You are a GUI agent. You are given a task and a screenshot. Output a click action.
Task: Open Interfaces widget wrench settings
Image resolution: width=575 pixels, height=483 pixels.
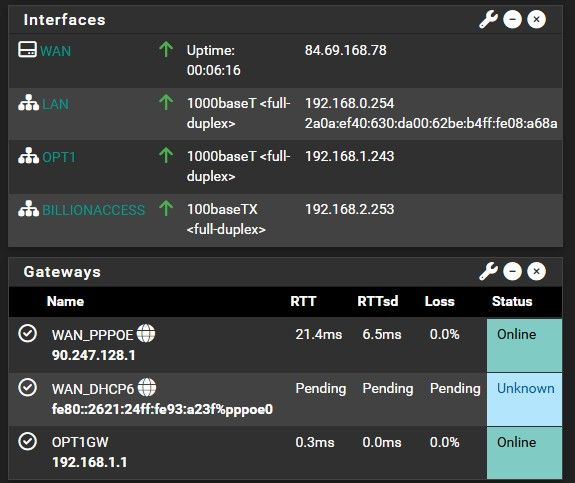point(488,19)
